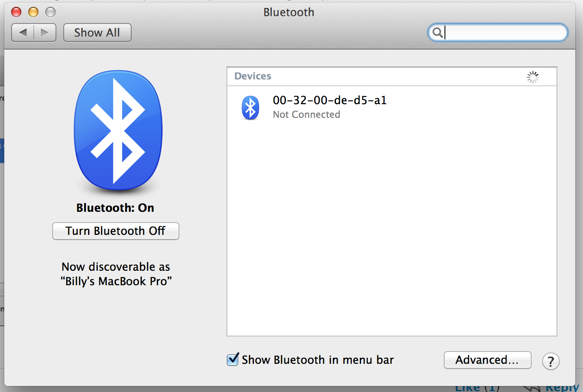Focus the System Preferences search field

click(x=498, y=32)
